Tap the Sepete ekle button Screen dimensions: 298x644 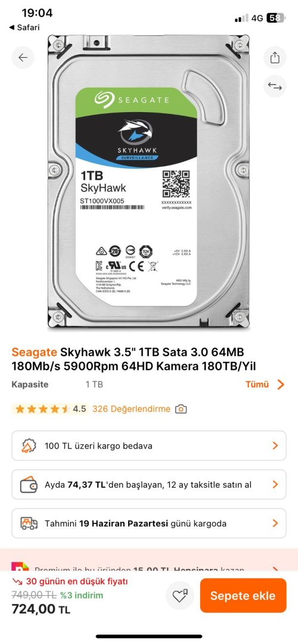click(243, 596)
